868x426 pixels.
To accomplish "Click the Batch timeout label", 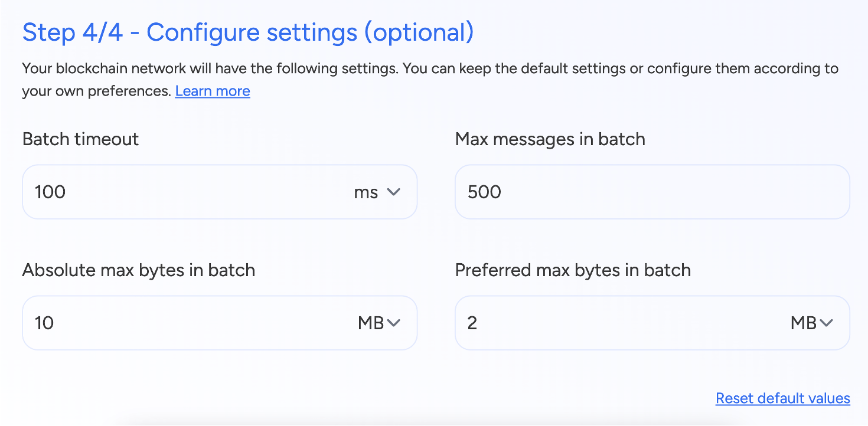I will [x=80, y=139].
